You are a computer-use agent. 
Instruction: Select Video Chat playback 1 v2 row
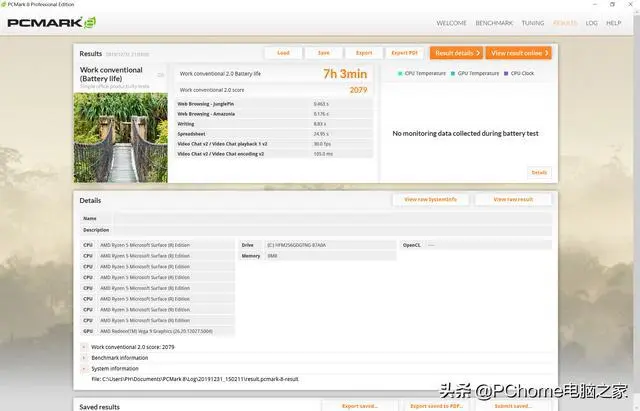275,144
